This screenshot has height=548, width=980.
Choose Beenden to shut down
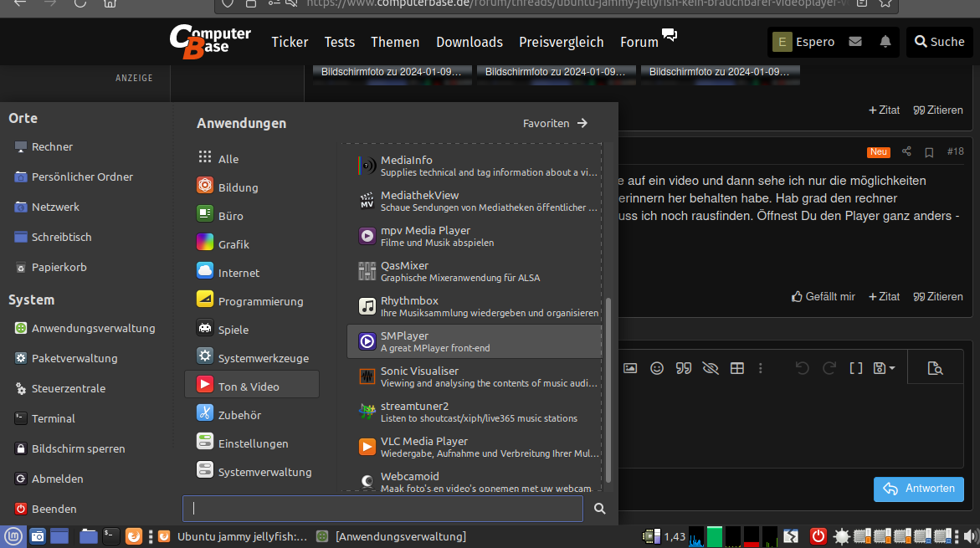46,509
